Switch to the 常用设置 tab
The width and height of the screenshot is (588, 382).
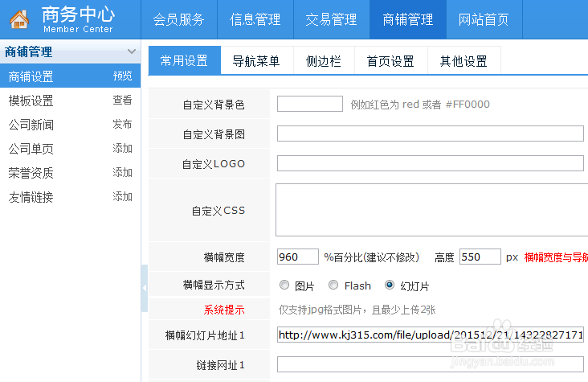point(184,60)
